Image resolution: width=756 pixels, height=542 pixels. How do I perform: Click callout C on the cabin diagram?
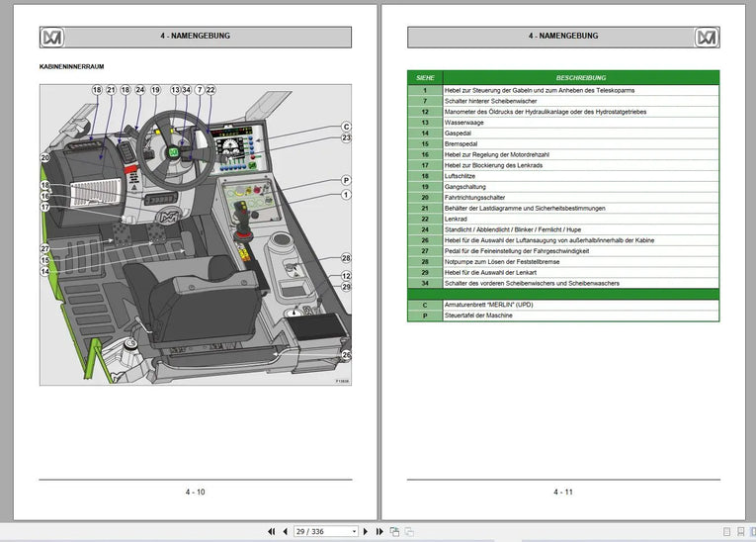346,127
